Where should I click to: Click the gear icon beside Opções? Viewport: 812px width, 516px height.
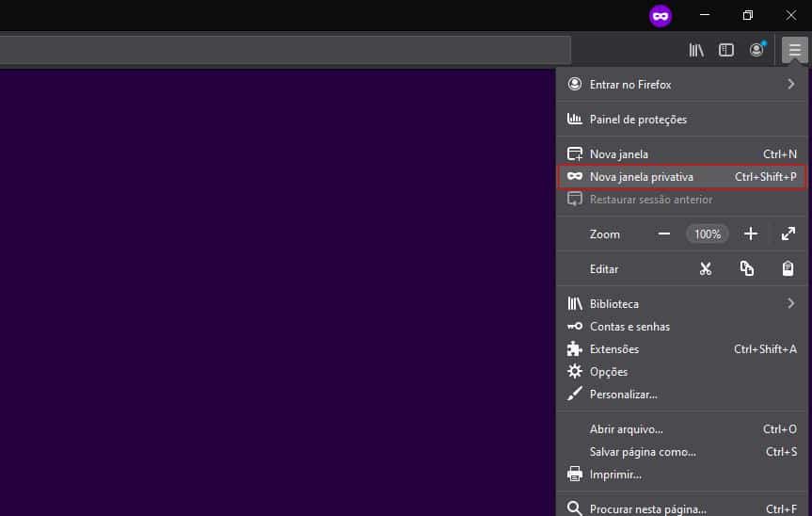(574, 371)
